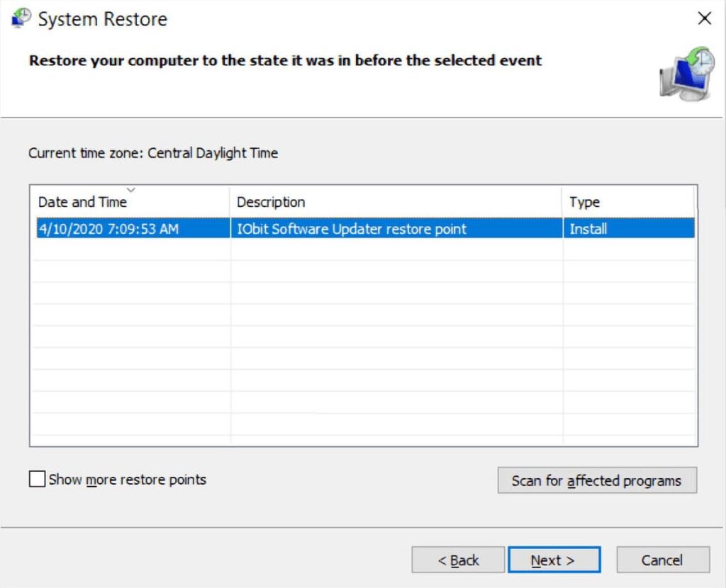
Task: Click the System Restore title bar icon
Action: point(21,18)
